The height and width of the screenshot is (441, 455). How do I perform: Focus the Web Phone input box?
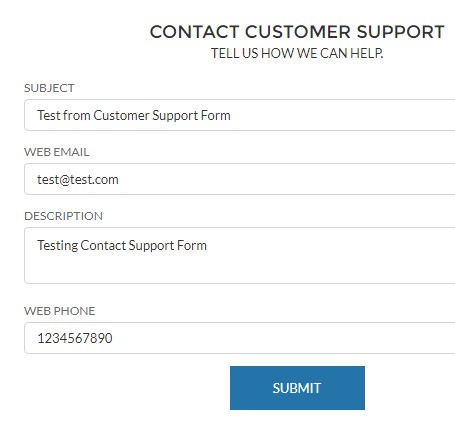point(240,338)
